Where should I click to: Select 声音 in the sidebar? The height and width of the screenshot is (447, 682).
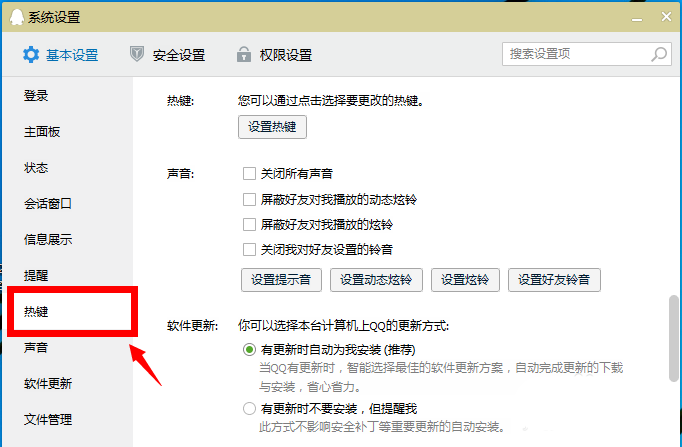(36, 347)
